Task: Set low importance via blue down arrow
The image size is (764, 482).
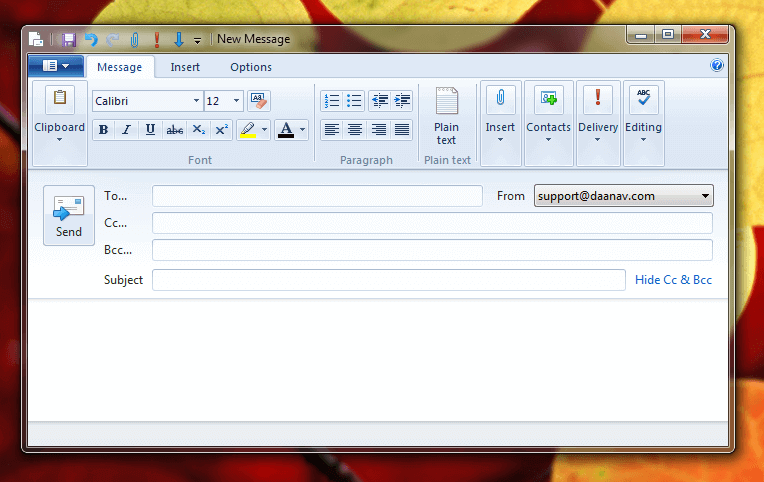Action: tap(179, 39)
